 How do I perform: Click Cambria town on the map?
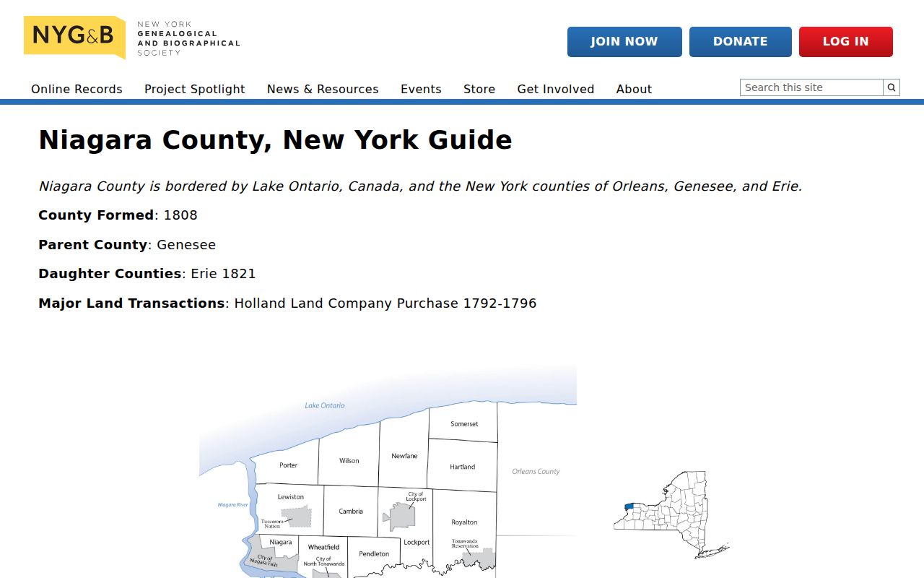pyautogui.click(x=351, y=512)
